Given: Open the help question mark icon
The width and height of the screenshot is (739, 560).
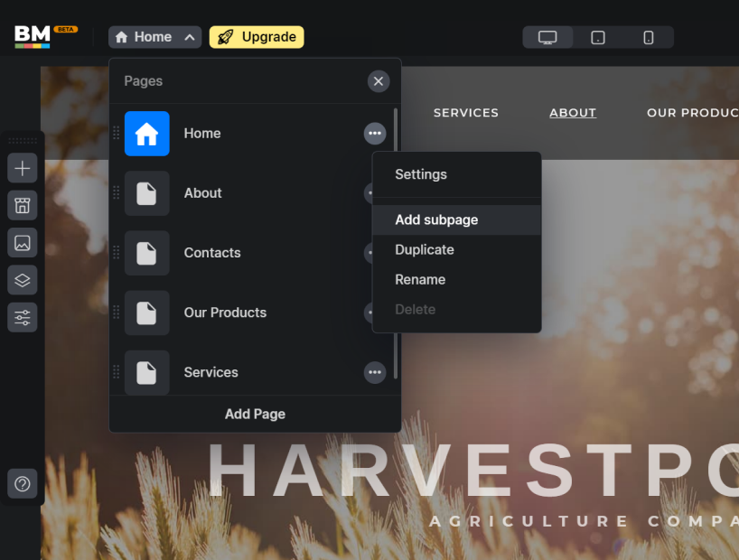Looking at the screenshot, I should [x=23, y=483].
